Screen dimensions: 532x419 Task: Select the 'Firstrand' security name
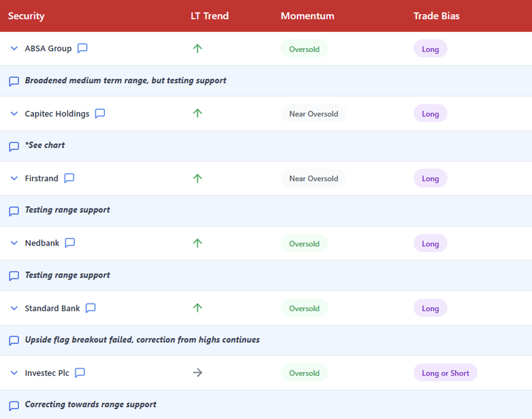tap(42, 178)
